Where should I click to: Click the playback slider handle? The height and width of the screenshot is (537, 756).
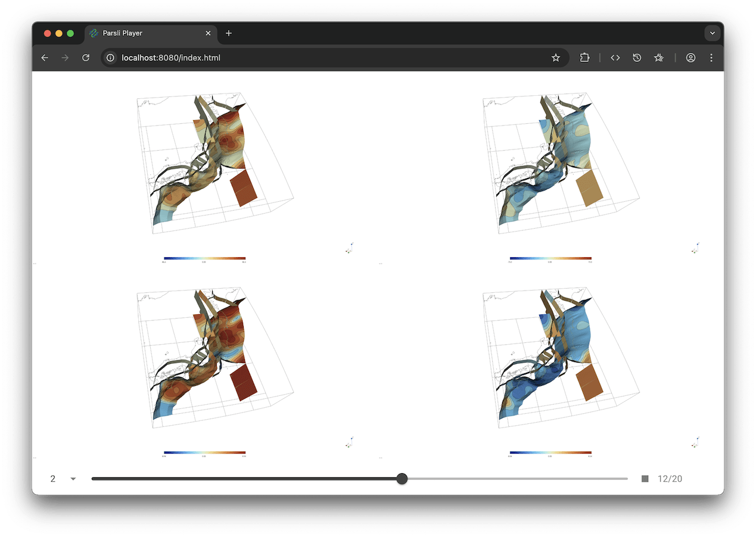pos(402,479)
